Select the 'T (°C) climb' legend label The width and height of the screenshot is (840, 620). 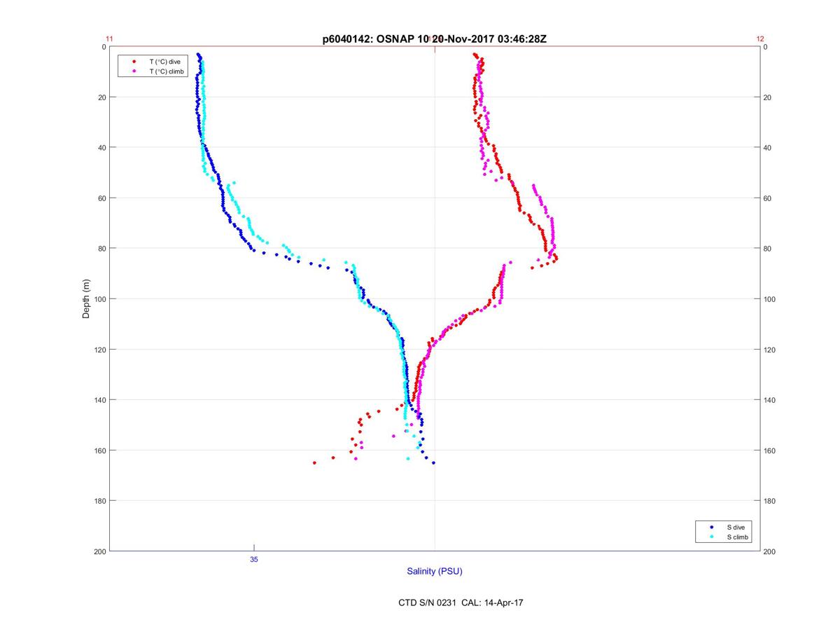tap(167, 71)
